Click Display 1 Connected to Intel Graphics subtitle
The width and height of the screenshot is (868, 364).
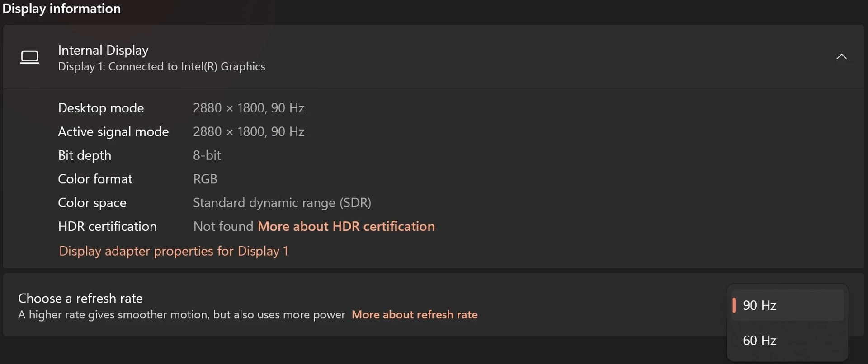161,67
